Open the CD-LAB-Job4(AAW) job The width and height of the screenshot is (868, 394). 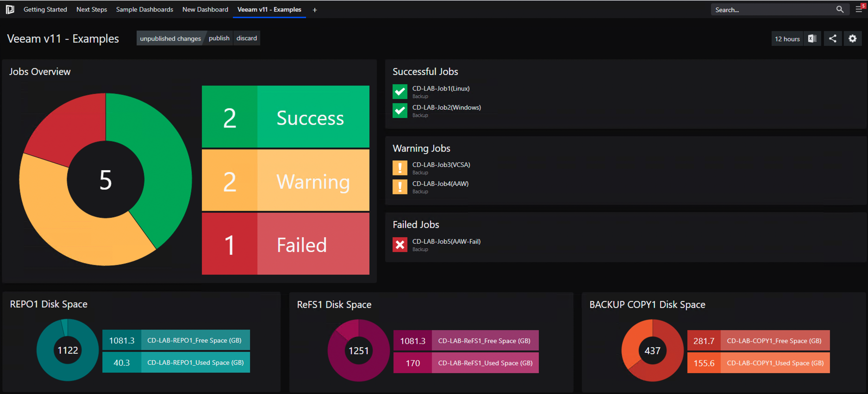pyautogui.click(x=440, y=184)
